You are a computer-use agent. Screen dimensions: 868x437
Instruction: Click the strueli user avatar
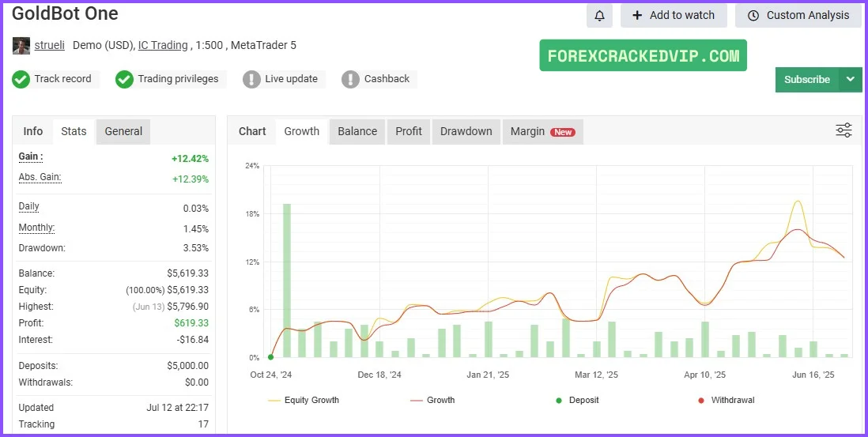[x=21, y=46]
